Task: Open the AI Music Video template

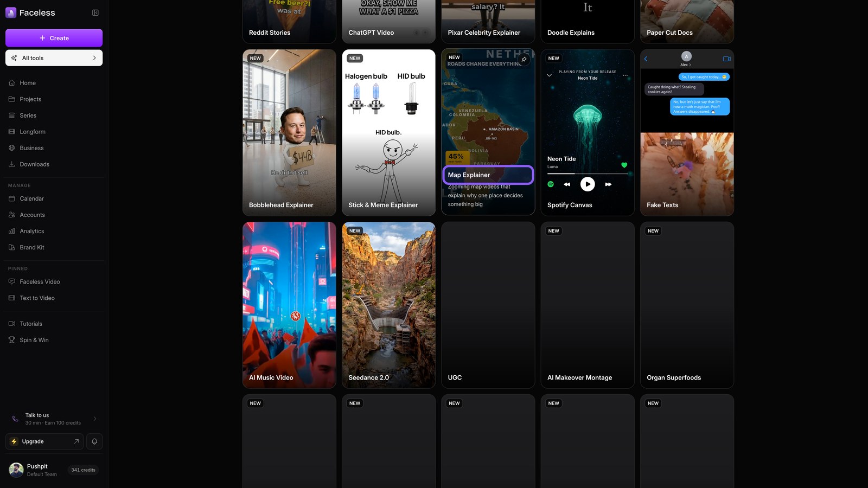Action: tap(289, 305)
